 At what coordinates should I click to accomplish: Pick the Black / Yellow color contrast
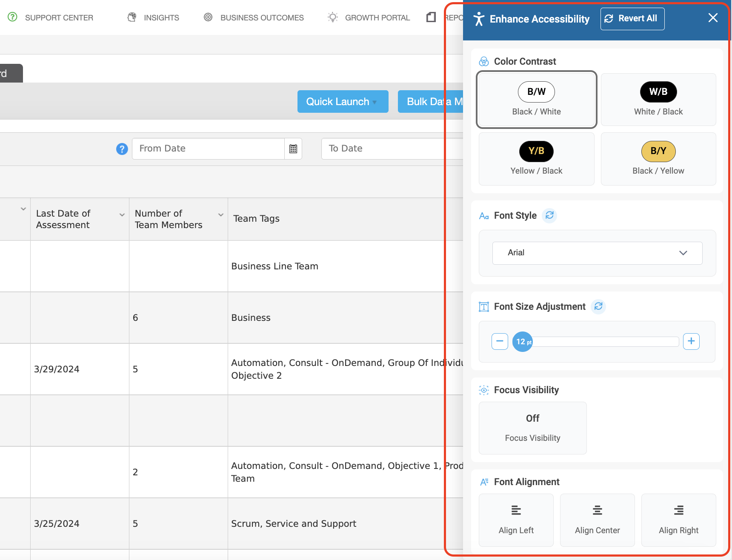(658, 159)
